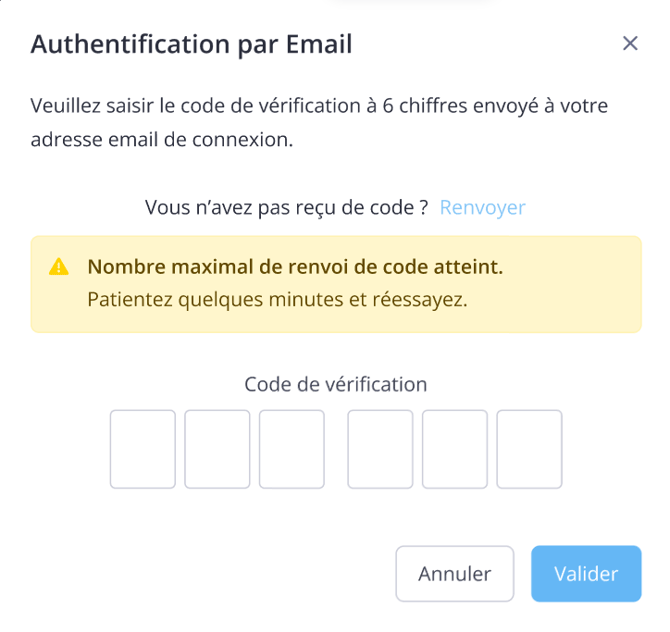The image size is (670, 632).
Task: Select the second verification code box
Action: click(217, 449)
